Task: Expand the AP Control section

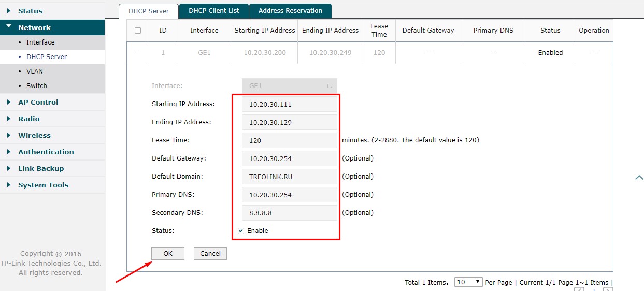Action: pos(9,102)
